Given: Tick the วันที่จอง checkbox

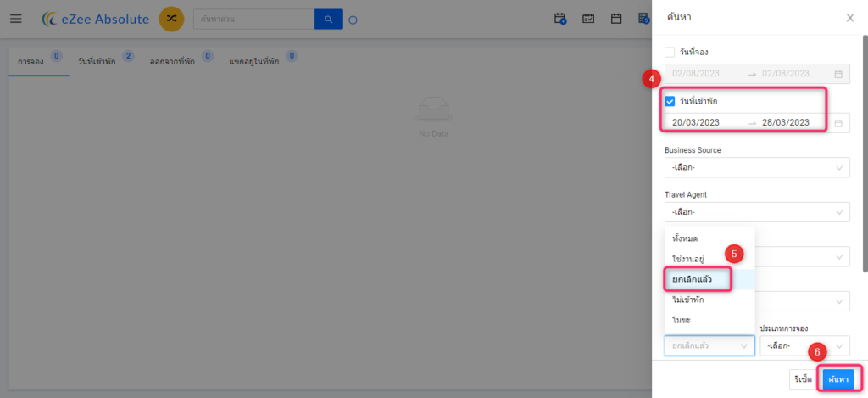Looking at the screenshot, I should click(670, 52).
